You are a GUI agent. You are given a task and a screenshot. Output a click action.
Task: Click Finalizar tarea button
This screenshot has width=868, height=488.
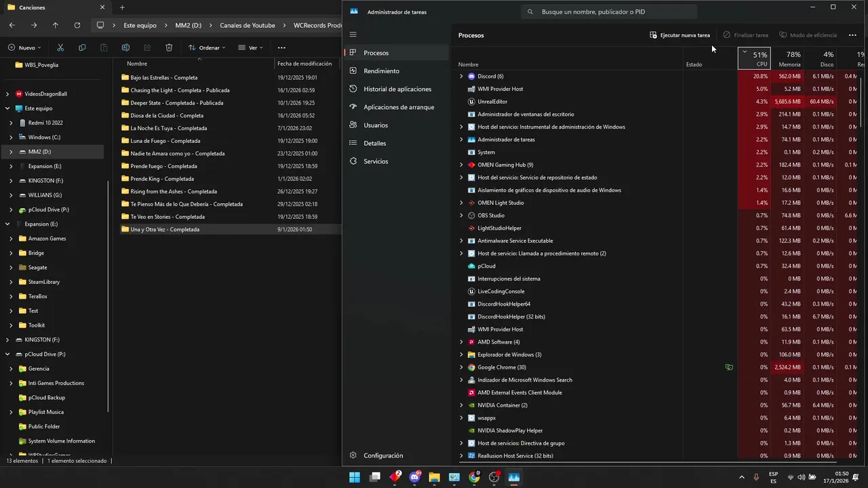tap(745, 35)
